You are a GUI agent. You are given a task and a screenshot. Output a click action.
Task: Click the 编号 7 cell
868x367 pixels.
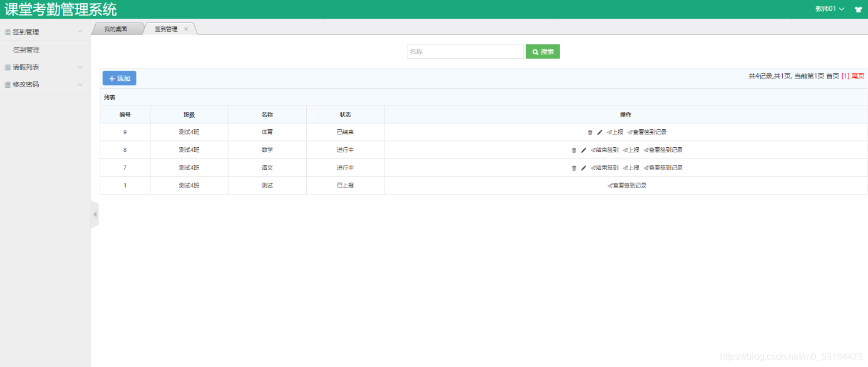125,168
